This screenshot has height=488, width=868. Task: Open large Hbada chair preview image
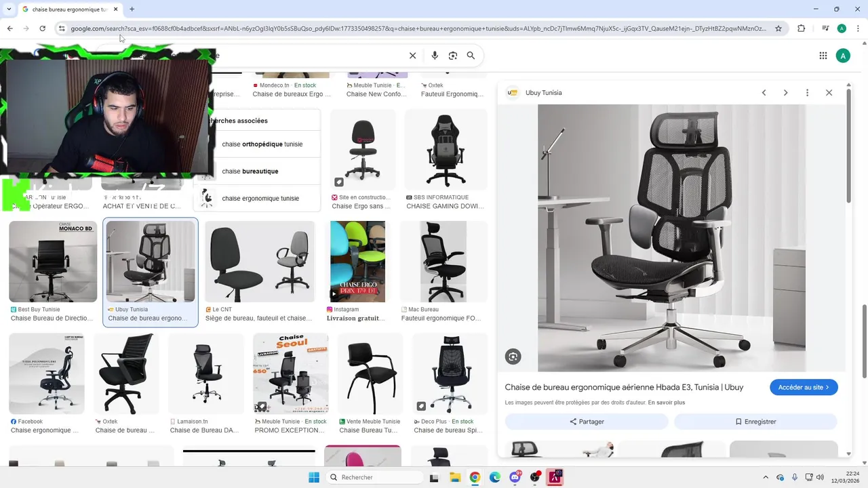[671, 238]
